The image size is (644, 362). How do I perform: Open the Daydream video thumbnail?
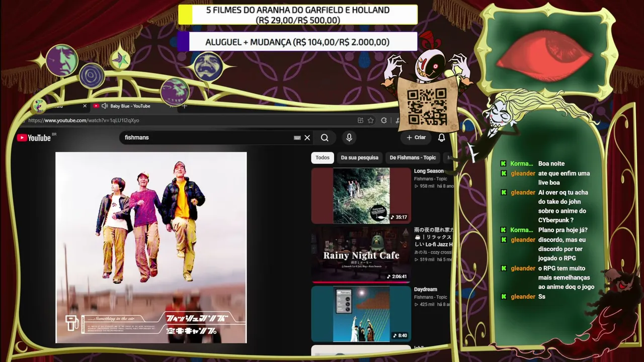tap(361, 314)
